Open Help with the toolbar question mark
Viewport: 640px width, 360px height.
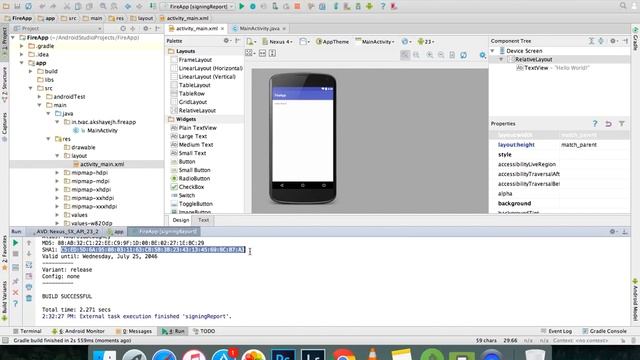click(x=383, y=7)
